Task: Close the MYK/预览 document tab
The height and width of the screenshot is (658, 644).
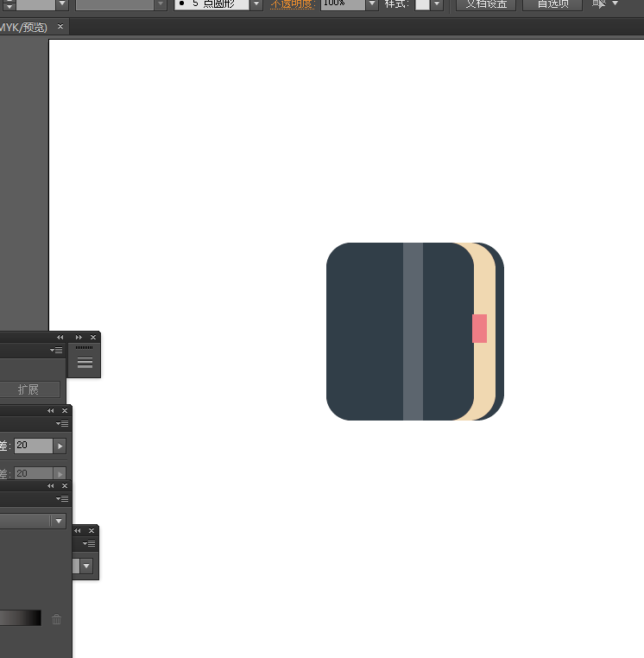Action: pyautogui.click(x=60, y=27)
